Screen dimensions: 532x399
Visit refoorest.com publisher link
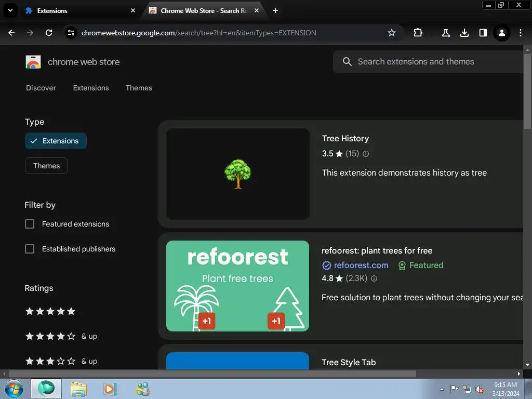pyautogui.click(x=355, y=265)
